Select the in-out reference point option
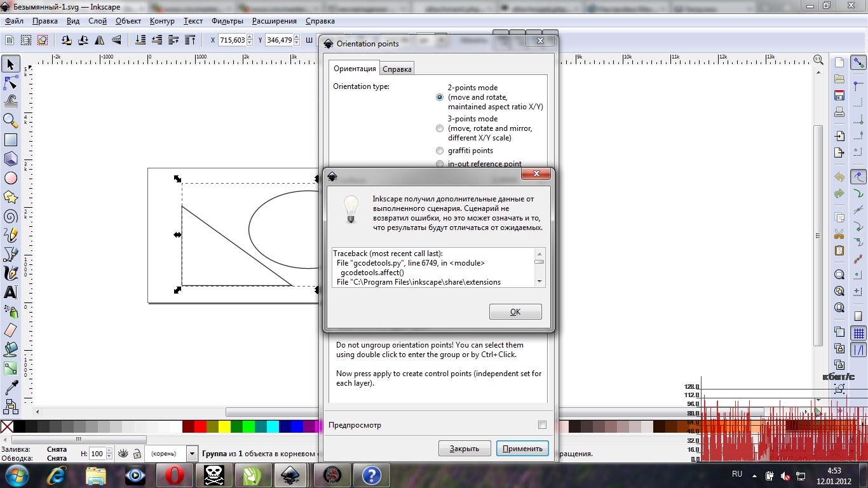Screen dimensions: 868x488 440,164
